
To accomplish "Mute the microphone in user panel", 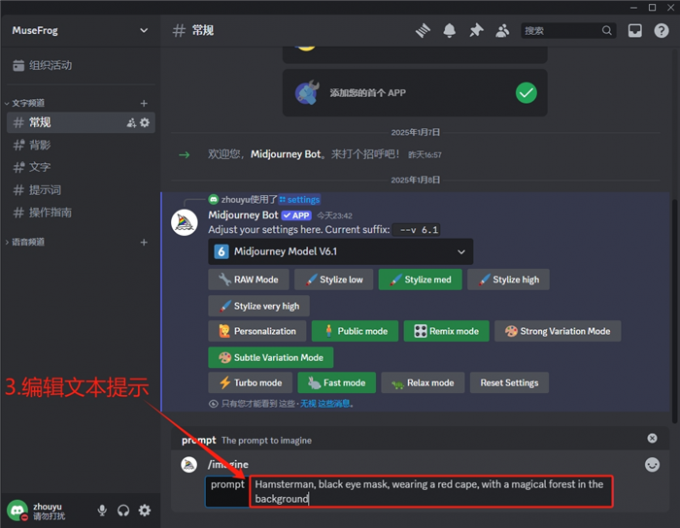I will pyautogui.click(x=102, y=510).
